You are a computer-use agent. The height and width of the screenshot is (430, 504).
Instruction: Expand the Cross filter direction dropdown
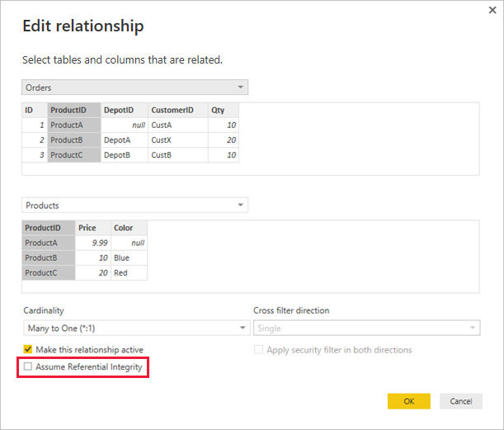coord(473,328)
